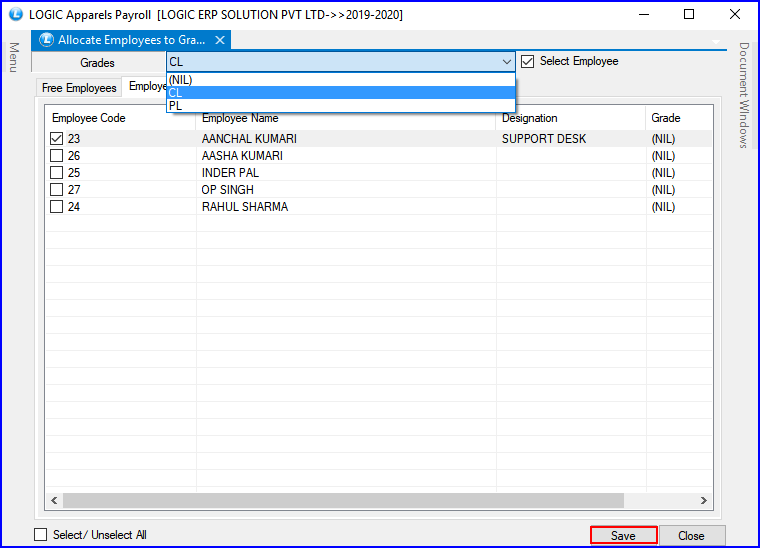Click the Save button
Screen dimensions: 760x548
[x=623, y=535]
